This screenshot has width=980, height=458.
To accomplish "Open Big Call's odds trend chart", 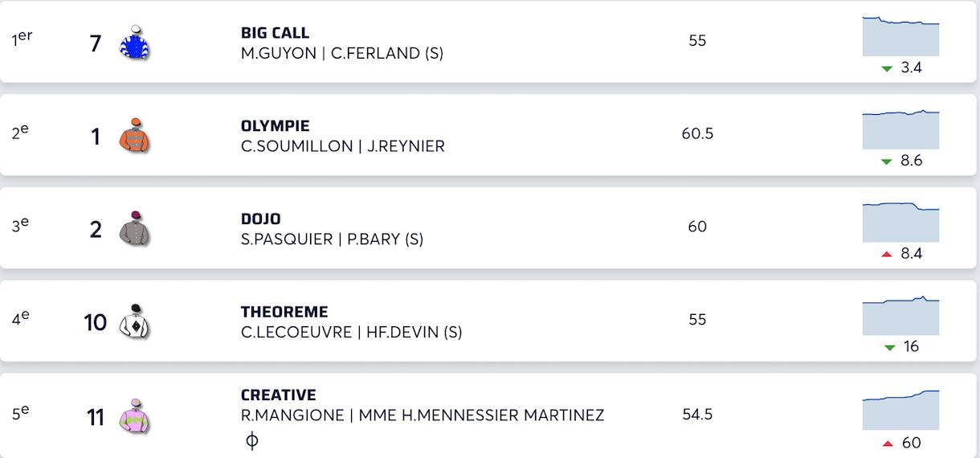I will point(900,36).
